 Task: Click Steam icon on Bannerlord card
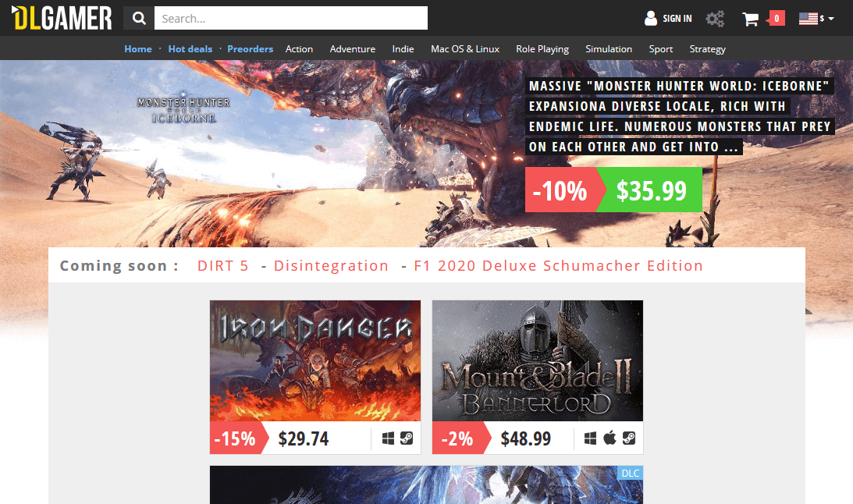pos(629,438)
